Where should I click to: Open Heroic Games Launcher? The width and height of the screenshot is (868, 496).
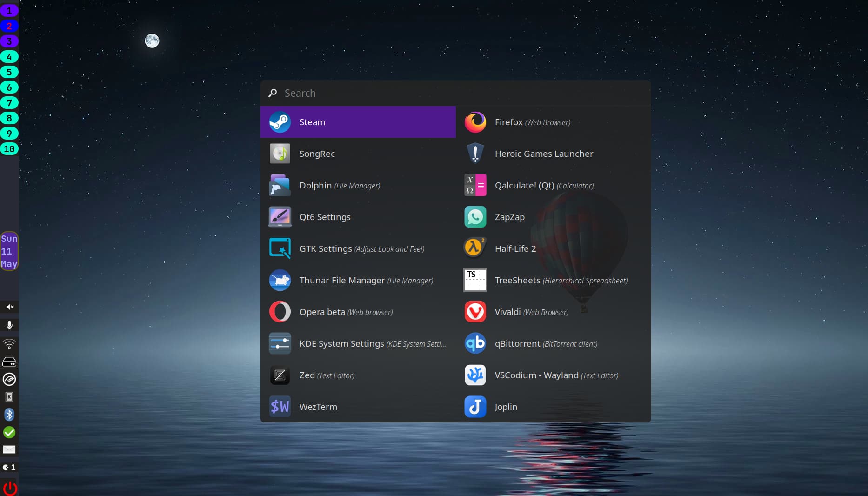(x=554, y=154)
